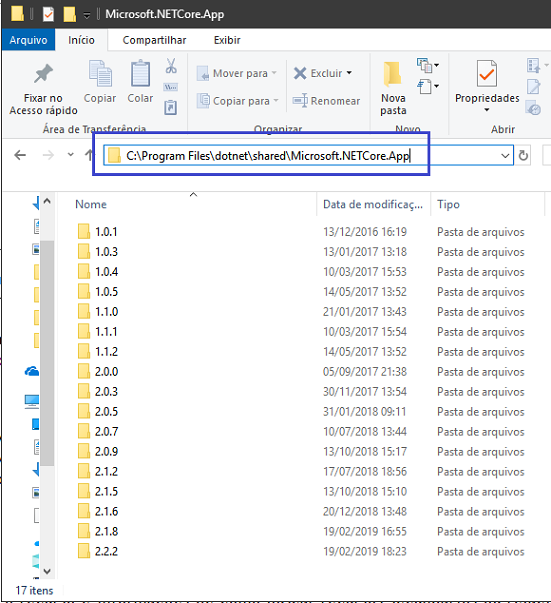Click the quick access properties icon in title bar
Image resolution: width=551 pixels, height=603 pixels.
(48, 14)
